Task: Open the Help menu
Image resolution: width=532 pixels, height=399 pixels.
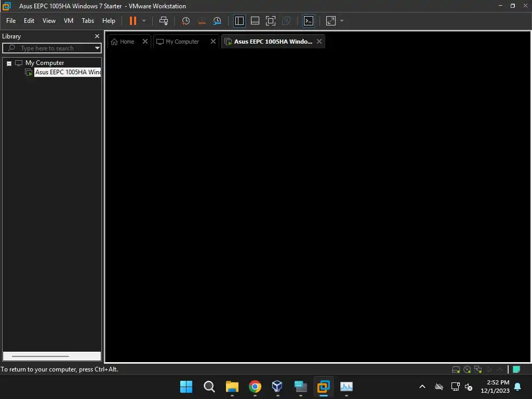Action: click(x=109, y=21)
